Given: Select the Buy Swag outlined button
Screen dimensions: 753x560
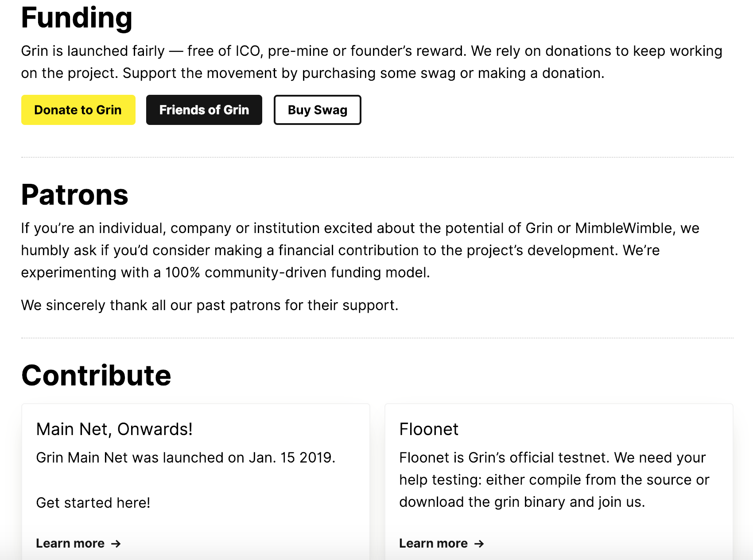Looking at the screenshot, I should (x=318, y=110).
